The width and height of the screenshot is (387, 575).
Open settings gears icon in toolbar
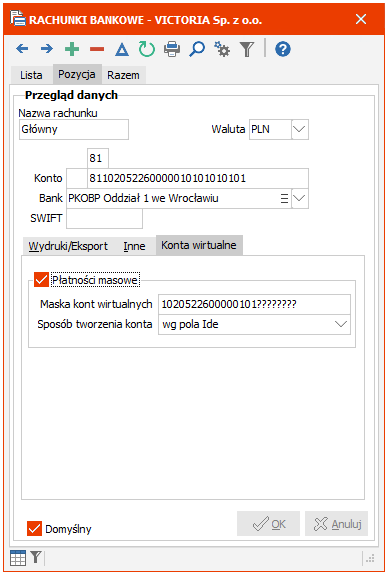[x=222, y=49]
